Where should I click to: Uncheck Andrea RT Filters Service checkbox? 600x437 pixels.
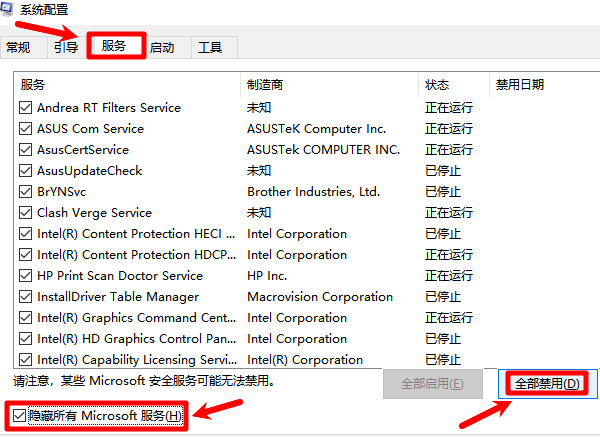26,108
